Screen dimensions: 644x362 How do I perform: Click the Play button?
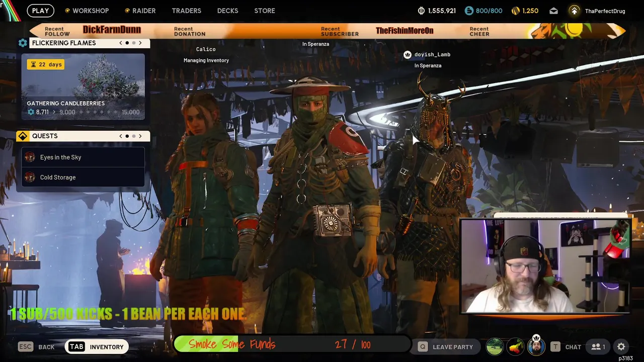click(40, 11)
